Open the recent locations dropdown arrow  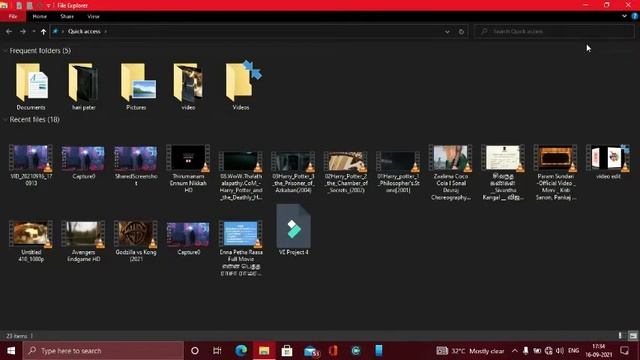(34, 31)
